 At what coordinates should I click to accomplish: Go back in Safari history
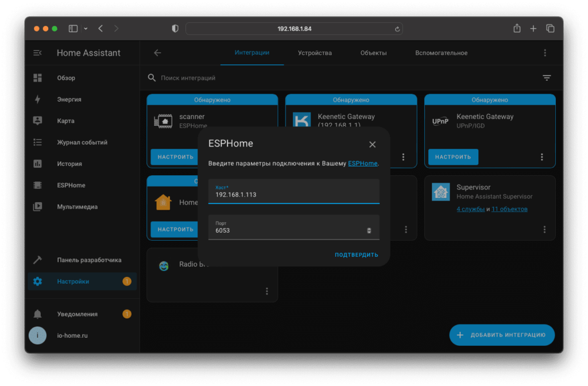point(100,29)
